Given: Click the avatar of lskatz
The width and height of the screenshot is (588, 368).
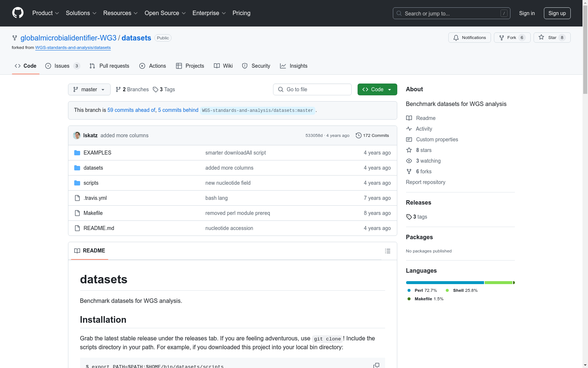Looking at the screenshot, I should click(77, 135).
